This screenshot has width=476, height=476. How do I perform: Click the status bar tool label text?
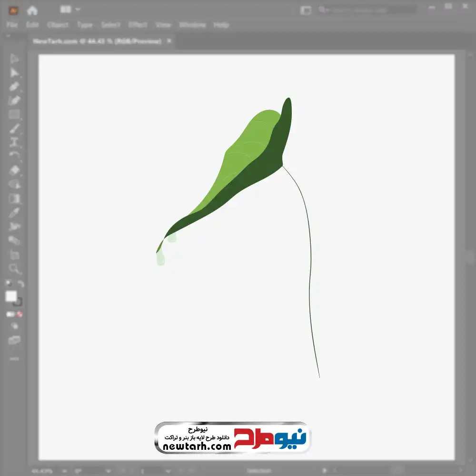(x=258, y=471)
